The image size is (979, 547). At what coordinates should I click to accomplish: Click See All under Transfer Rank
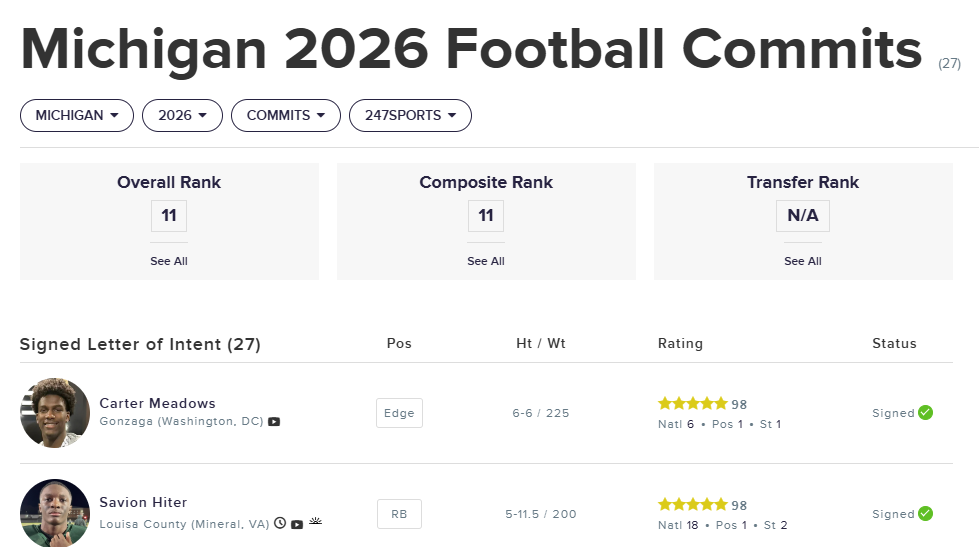(x=803, y=261)
